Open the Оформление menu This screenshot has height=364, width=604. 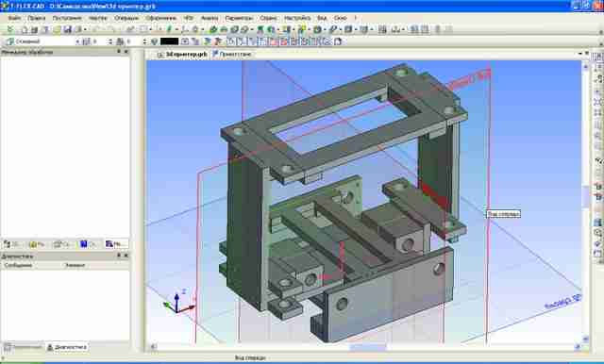pyautogui.click(x=160, y=18)
